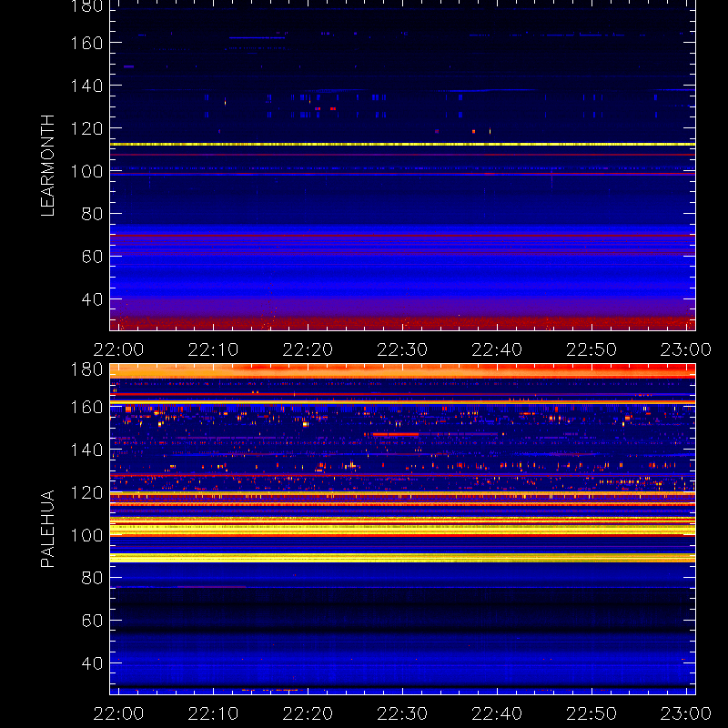
Task: Click the 22:50 time label under Learmonth plot
Action: pos(591,349)
